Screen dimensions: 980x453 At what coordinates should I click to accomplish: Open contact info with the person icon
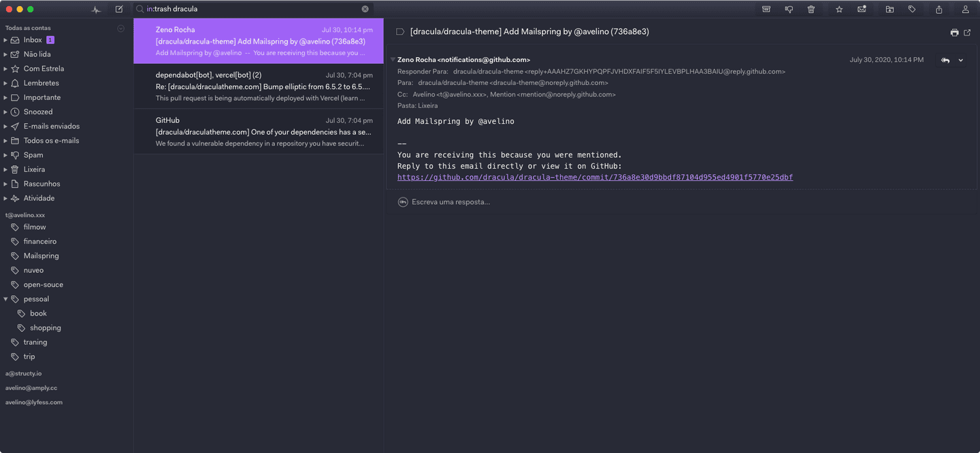965,9
